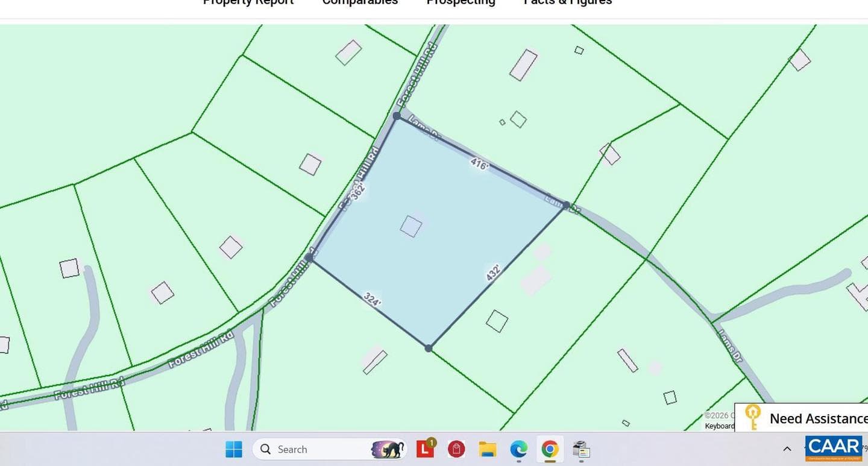Open the red L app in taskbar
This screenshot has height=466, width=868.
[x=426, y=449]
